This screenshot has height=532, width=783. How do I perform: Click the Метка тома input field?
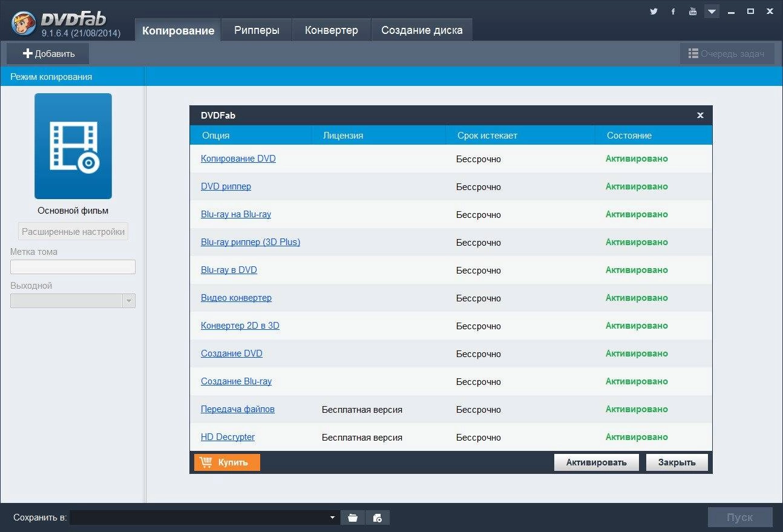pos(73,267)
